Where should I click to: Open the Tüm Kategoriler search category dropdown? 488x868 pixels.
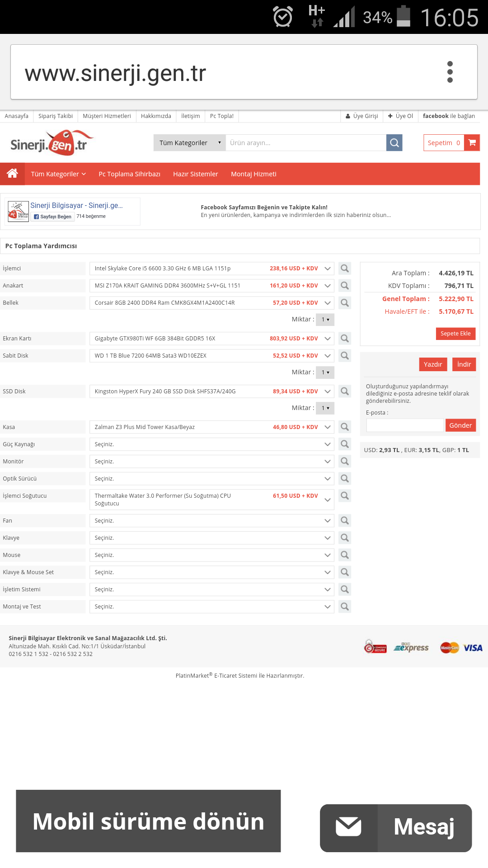(x=190, y=143)
